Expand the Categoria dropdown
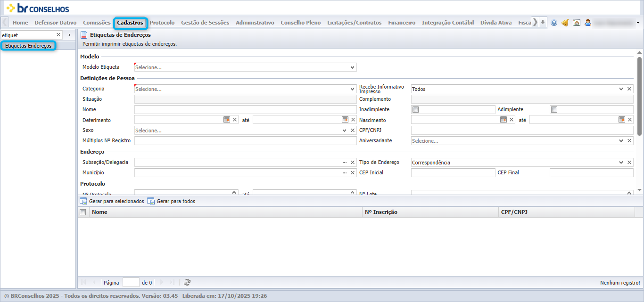Screen dimensions: 644x302 [352, 89]
